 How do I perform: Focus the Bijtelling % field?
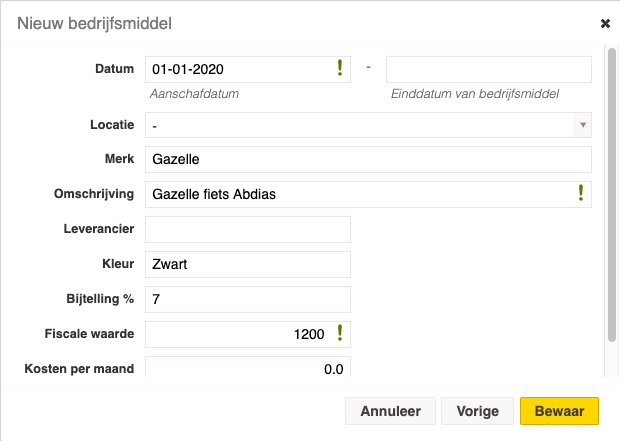tap(248, 299)
